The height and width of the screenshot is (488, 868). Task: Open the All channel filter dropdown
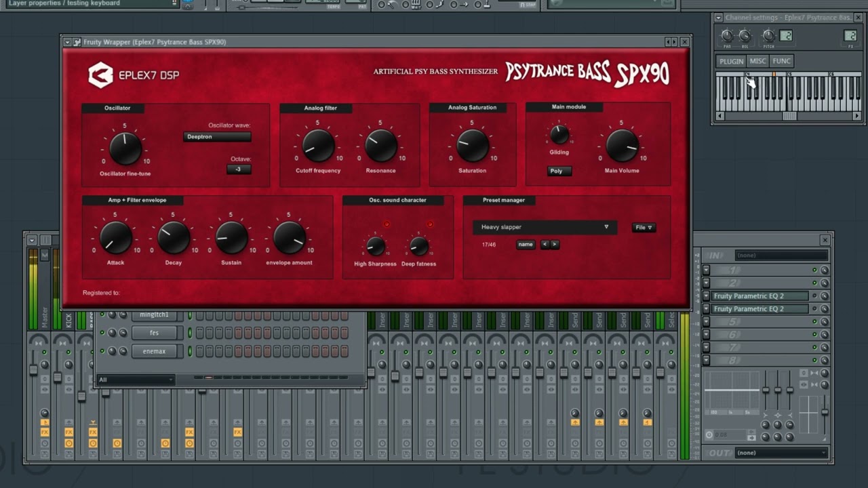(136, 380)
